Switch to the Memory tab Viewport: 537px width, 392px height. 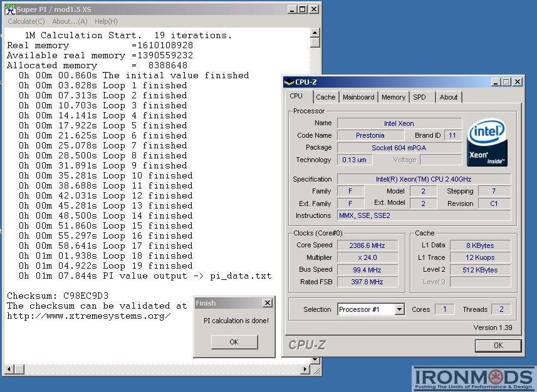point(393,97)
